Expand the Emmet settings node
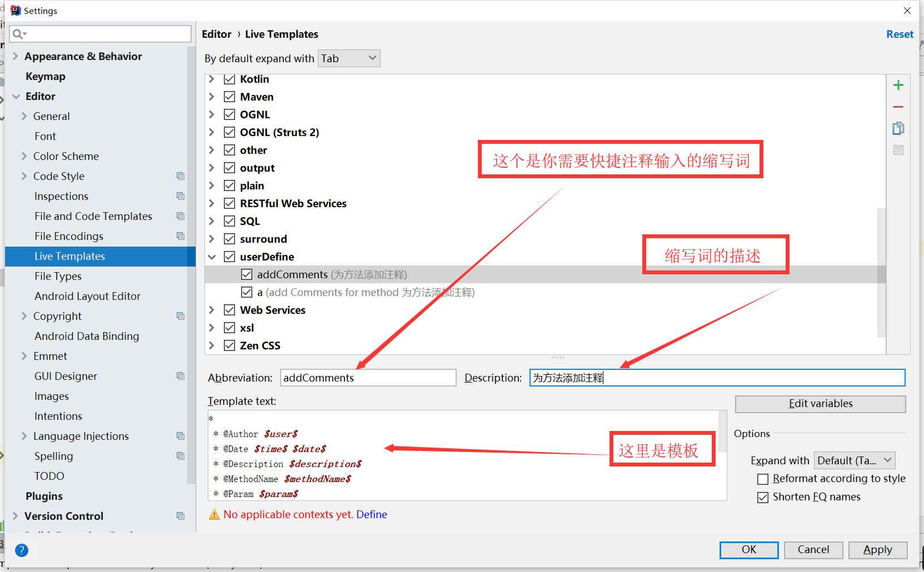This screenshot has height=572, width=924. (24, 356)
